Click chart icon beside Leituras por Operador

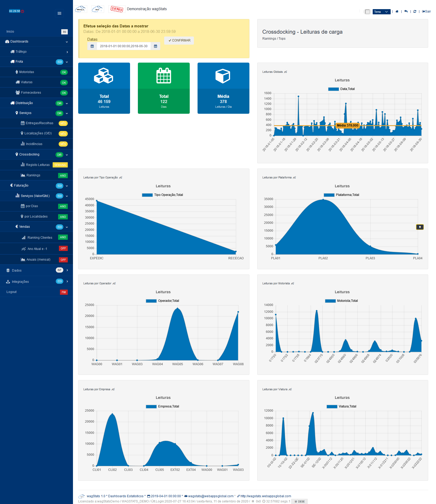pyautogui.click(x=114, y=283)
